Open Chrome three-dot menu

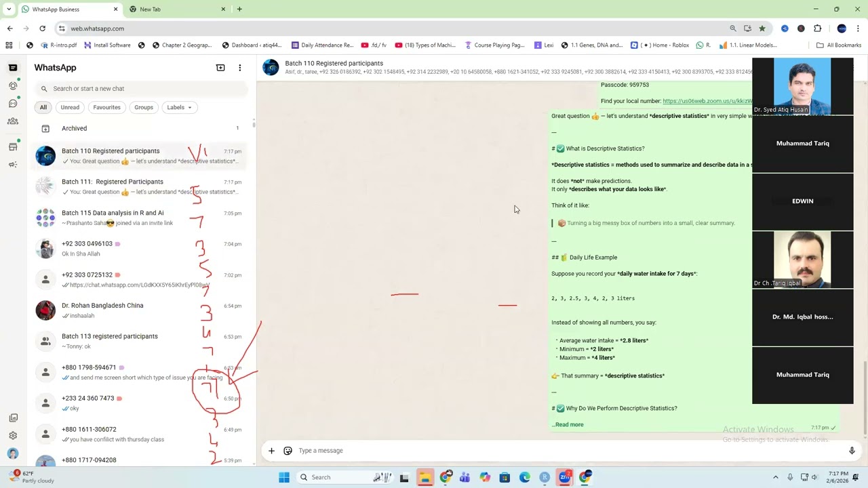[x=858, y=28]
